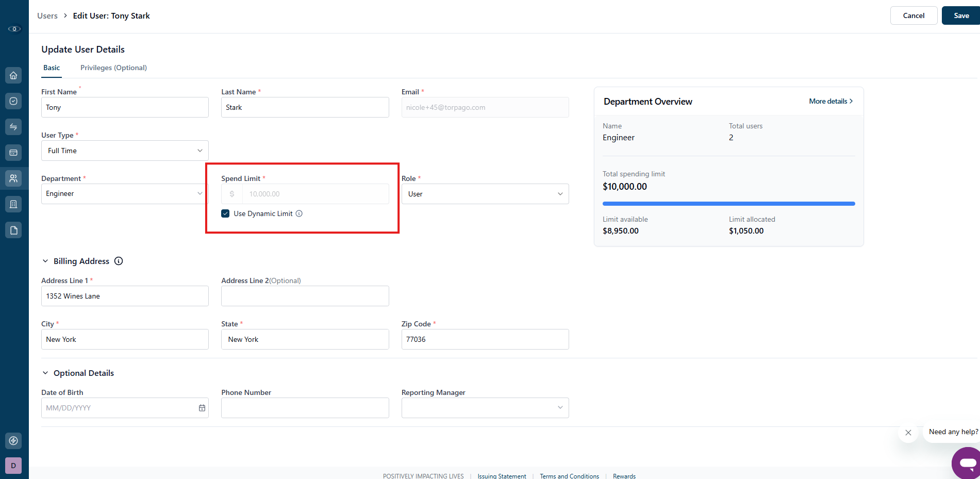Open the D profile avatar

(13, 466)
